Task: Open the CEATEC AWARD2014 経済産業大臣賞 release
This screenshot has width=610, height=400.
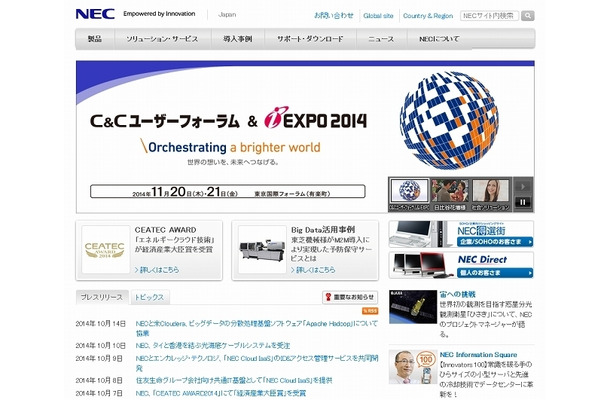Action: pyautogui.click(x=221, y=393)
